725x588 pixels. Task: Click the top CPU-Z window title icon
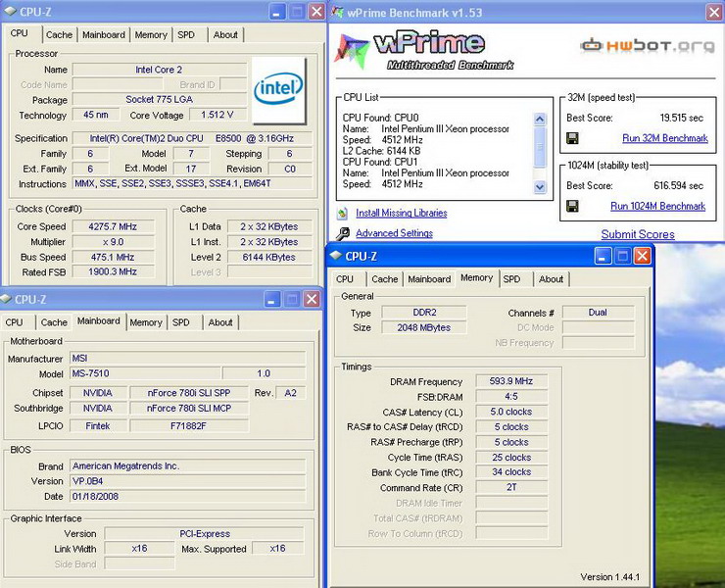coord(10,12)
